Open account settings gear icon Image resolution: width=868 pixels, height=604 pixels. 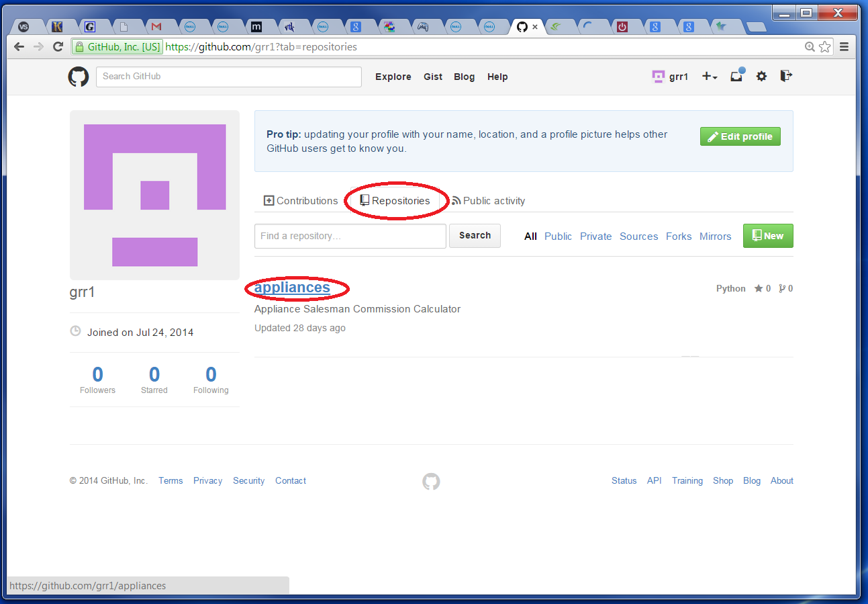pyautogui.click(x=761, y=77)
